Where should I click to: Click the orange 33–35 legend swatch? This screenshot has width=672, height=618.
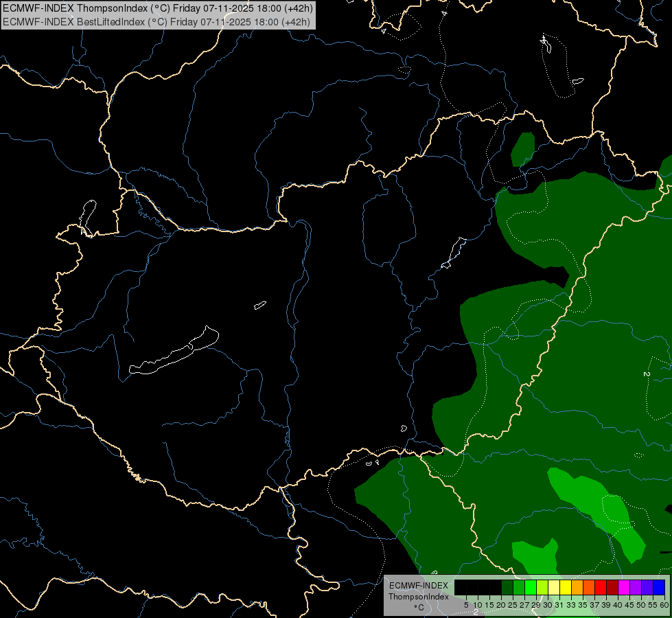click(577, 587)
